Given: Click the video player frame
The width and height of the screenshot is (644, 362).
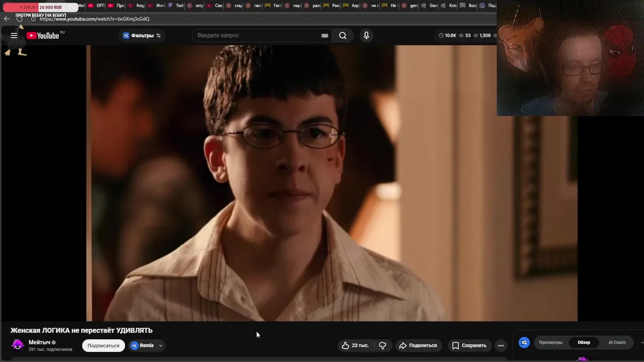Looking at the screenshot, I should pos(332,183).
